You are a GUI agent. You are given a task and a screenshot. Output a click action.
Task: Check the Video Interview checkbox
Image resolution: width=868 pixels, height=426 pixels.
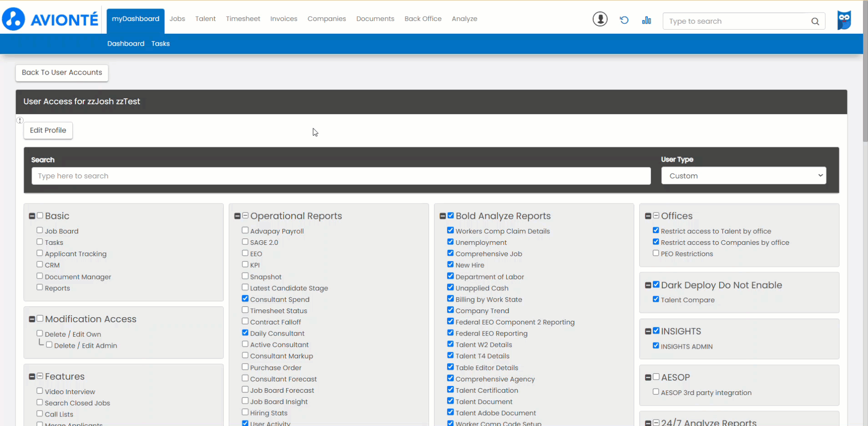point(40,390)
